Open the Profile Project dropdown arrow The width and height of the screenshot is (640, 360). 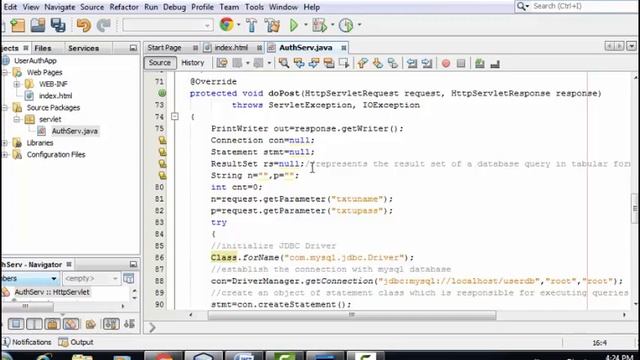359,25
